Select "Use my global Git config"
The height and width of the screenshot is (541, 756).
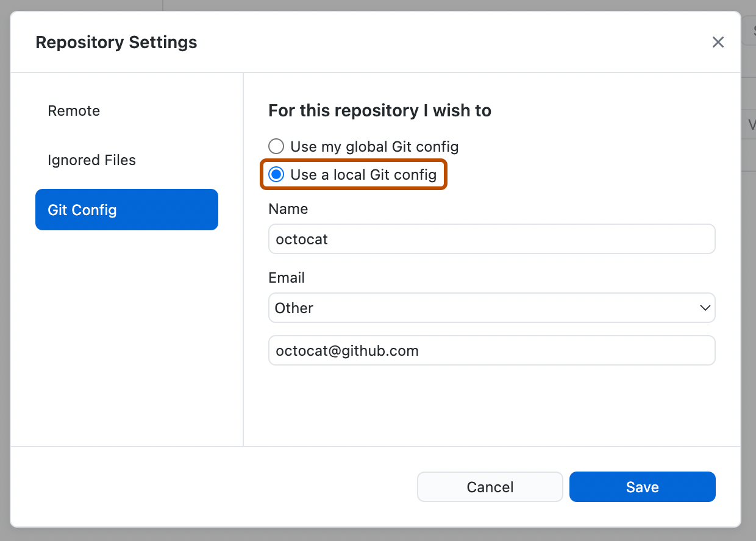(x=276, y=146)
